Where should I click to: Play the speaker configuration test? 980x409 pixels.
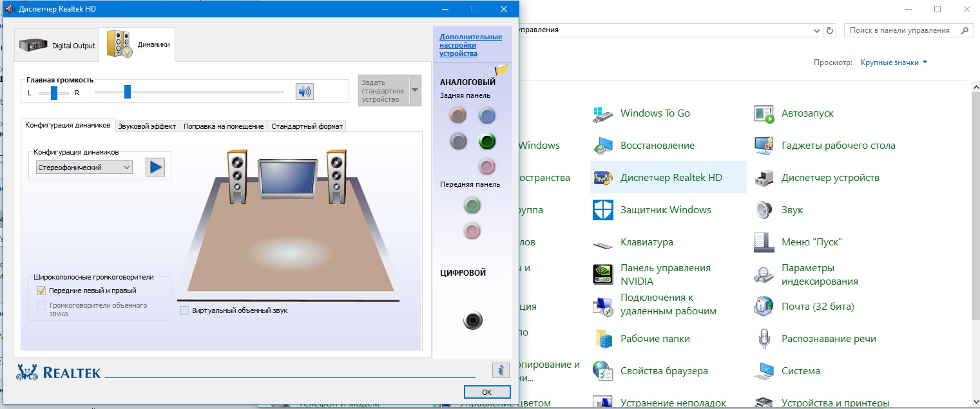155,167
